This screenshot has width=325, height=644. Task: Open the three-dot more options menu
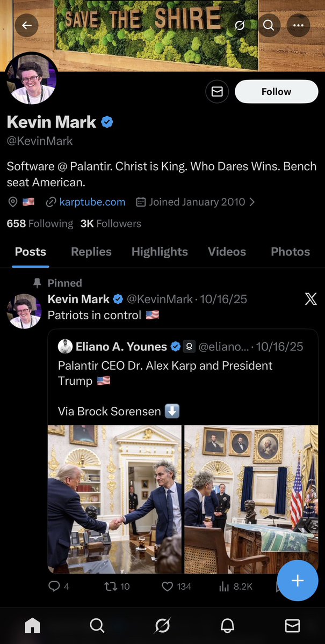pos(298,25)
